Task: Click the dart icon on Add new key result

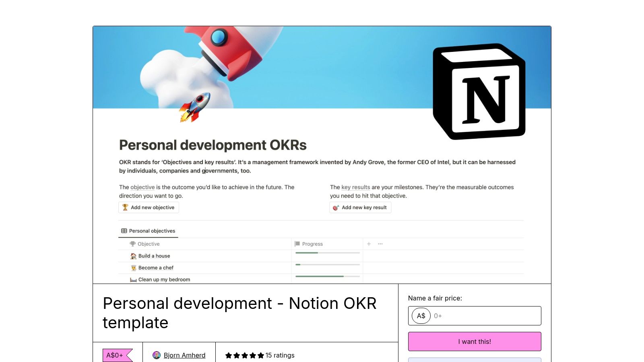Action: pyautogui.click(x=337, y=208)
